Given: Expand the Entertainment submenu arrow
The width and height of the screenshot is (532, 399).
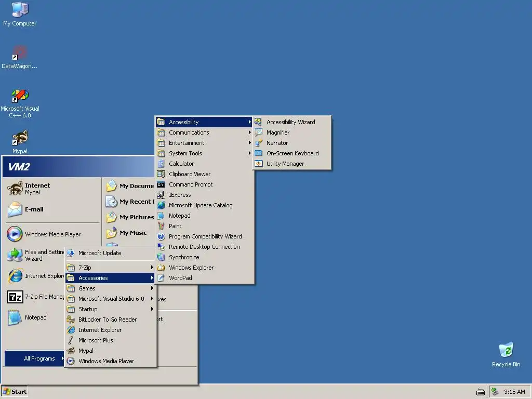Looking at the screenshot, I should (x=250, y=143).
